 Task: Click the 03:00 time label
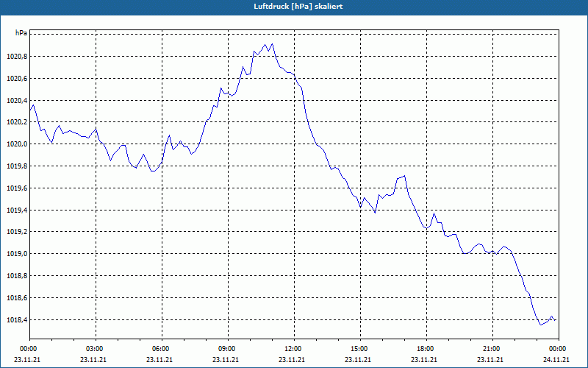pos(96,348)
